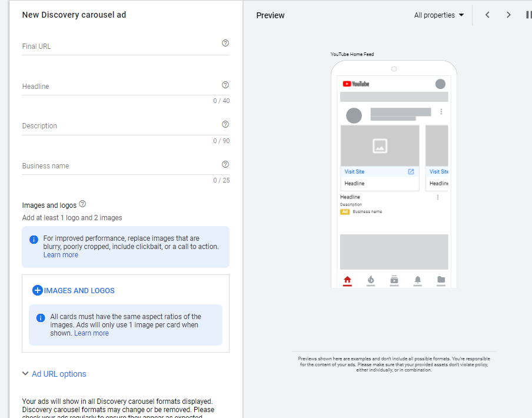The height and width of the screenshot is (418, 532).
Task: Open the Business name help tooltip
Action: pos(225,164)
